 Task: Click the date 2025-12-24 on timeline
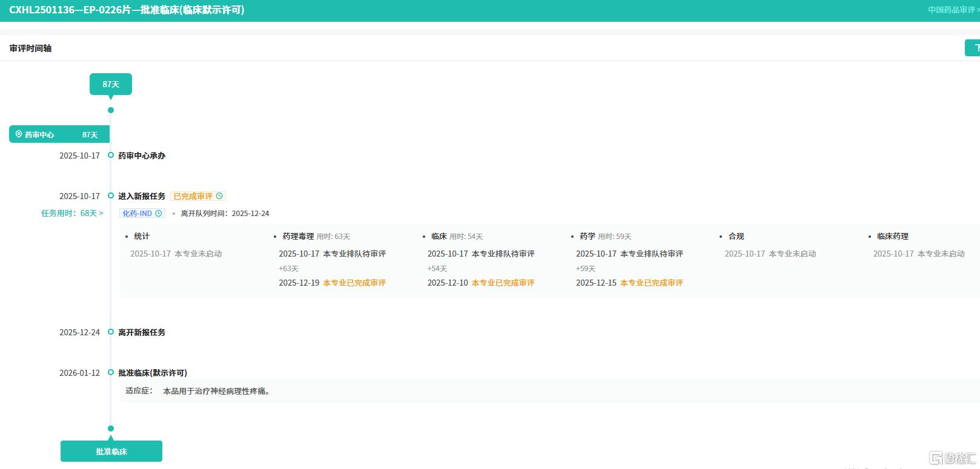(x=79, y=332)
